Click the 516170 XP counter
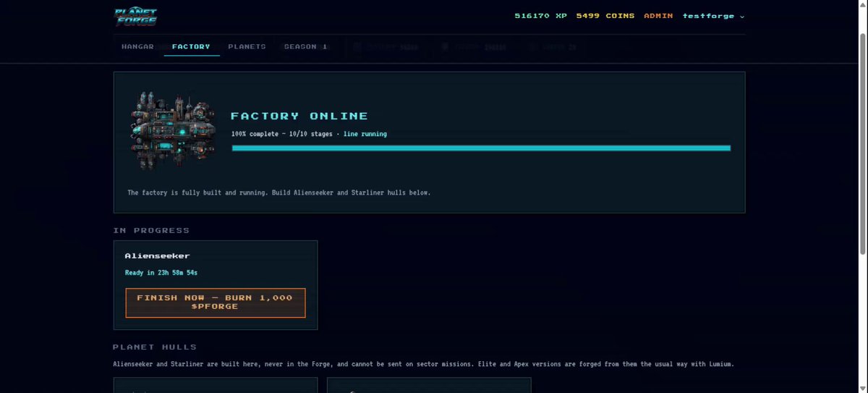This screenshot has width=868, height=393. coord(540,16)
